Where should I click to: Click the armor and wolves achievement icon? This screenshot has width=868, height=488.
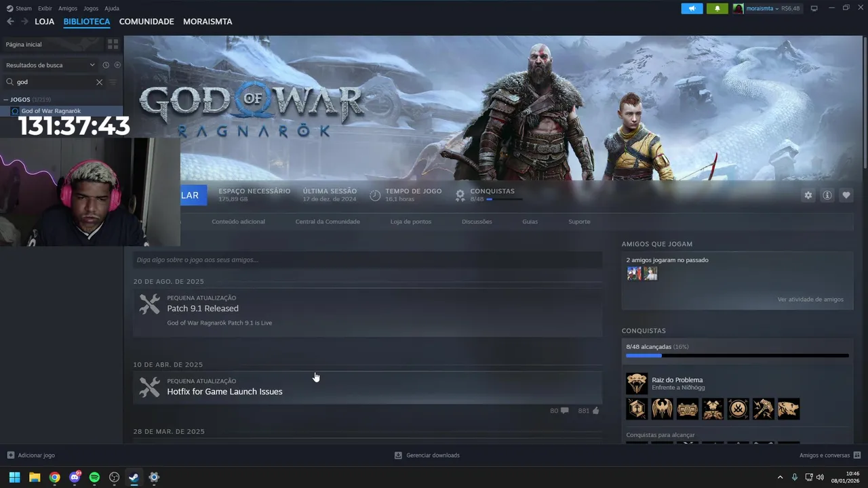coord(713,409)
